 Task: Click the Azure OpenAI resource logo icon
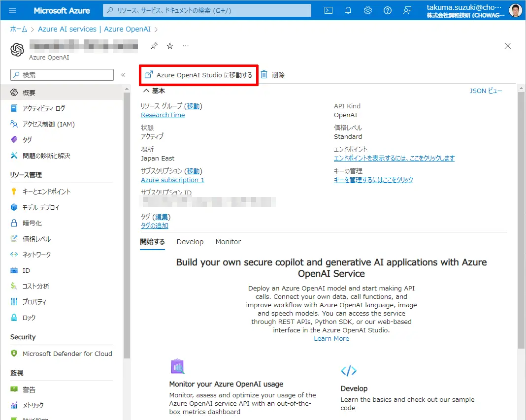click(17, 50)
